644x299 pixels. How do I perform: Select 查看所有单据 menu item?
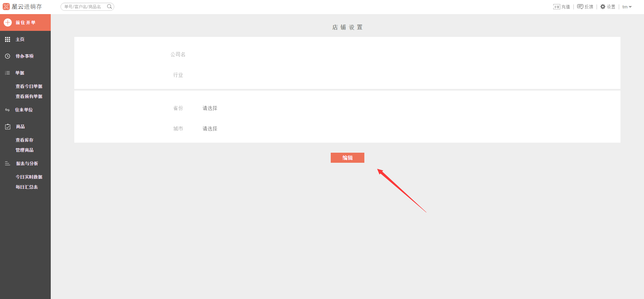(x=29, y=96)
